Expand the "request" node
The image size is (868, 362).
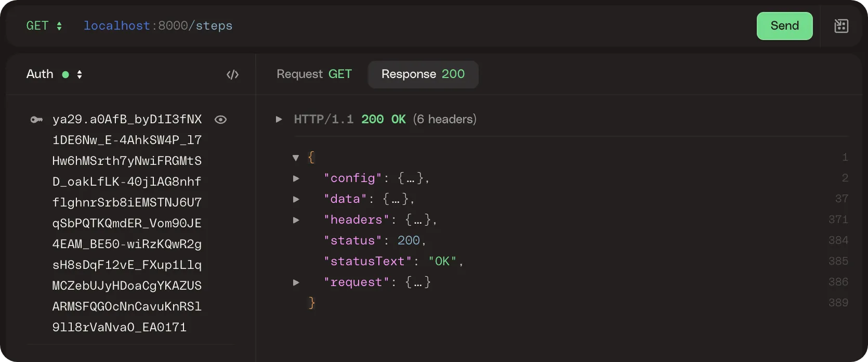(x=296, y=282)
